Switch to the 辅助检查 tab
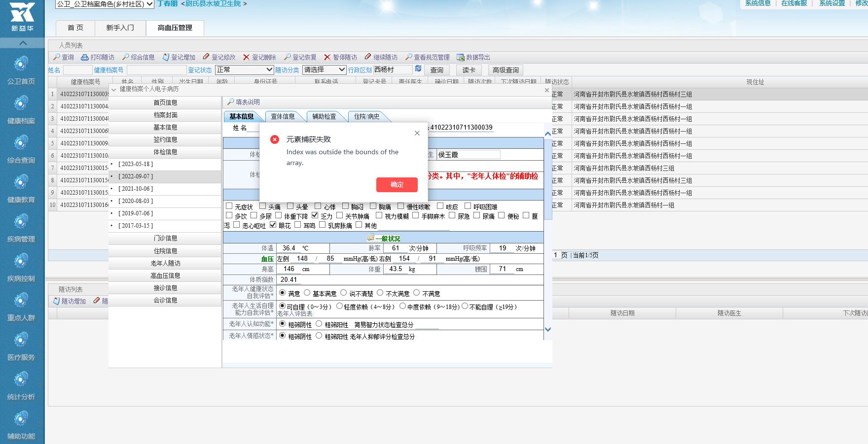Viewport: 868px width, 444px height. click(324, 116)
